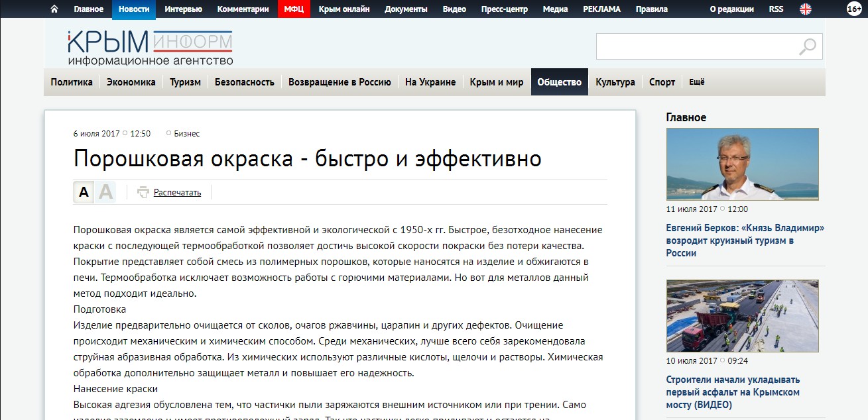Open Туризм category
868x420 pixels.
[185, 82]
